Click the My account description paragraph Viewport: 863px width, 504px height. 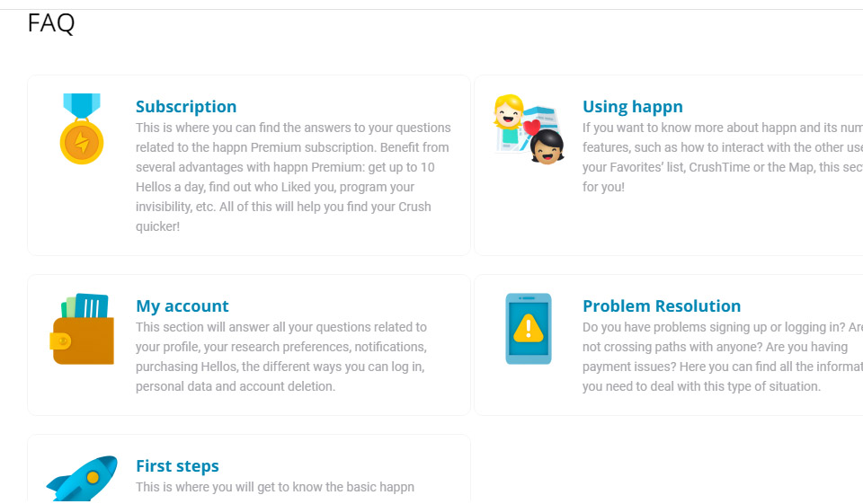coord(281,357)
